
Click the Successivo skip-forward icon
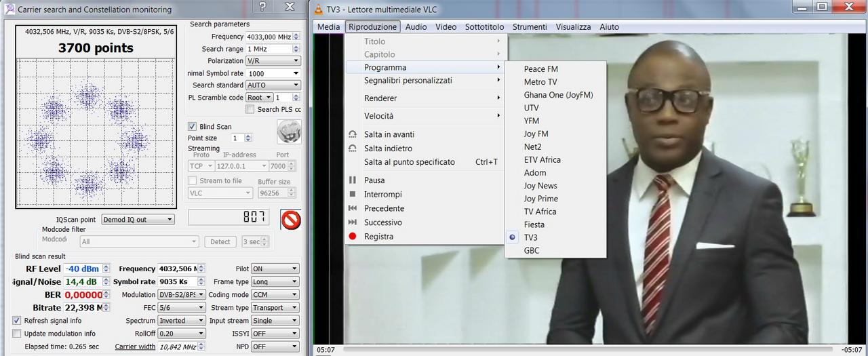352,222
